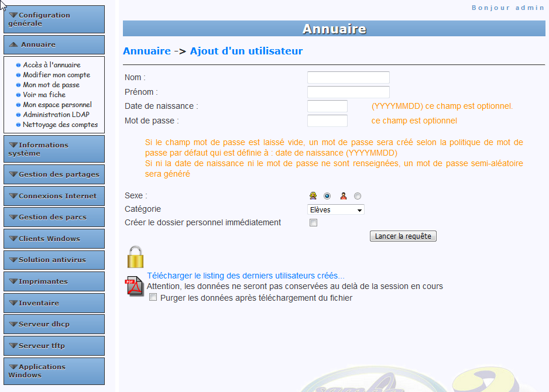Tick Purger les données après téléchargement checkbox

(x=153, y=297)
